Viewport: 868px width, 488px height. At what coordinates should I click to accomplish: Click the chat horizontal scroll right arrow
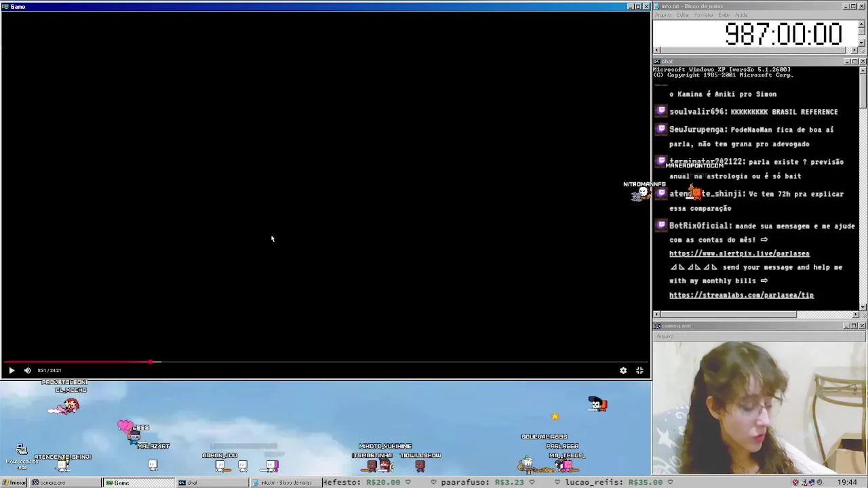[855, 314]
